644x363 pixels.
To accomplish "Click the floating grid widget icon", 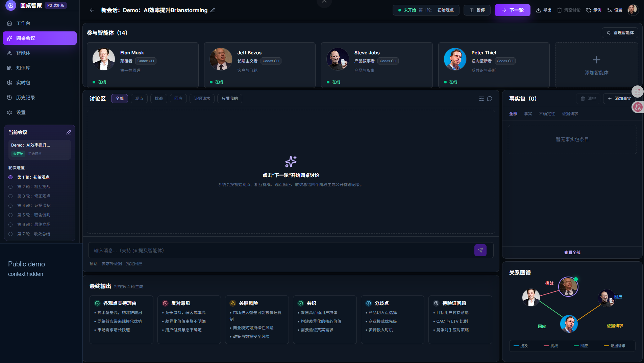I will (638, 92).
